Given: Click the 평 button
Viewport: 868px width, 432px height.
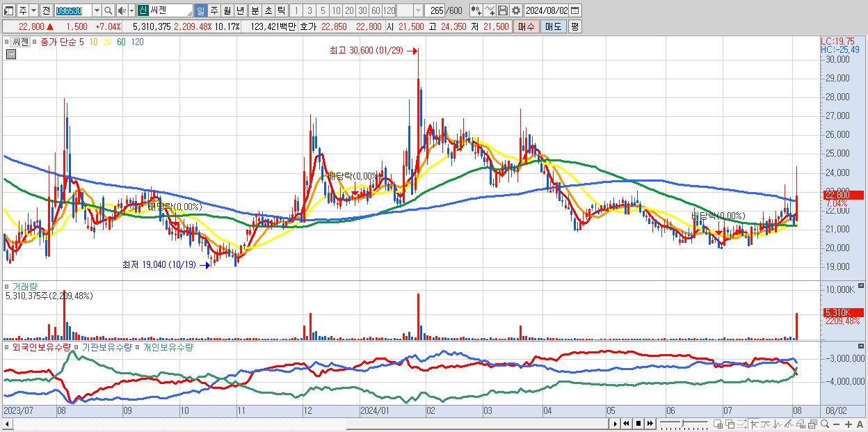Looking at the screenshot, I should tap(574, 26).
